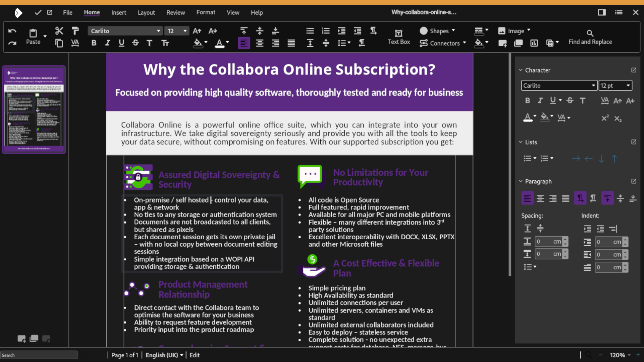Open the sidebar font size dropdown
644x362 pixels.
(x=628, y=85)
